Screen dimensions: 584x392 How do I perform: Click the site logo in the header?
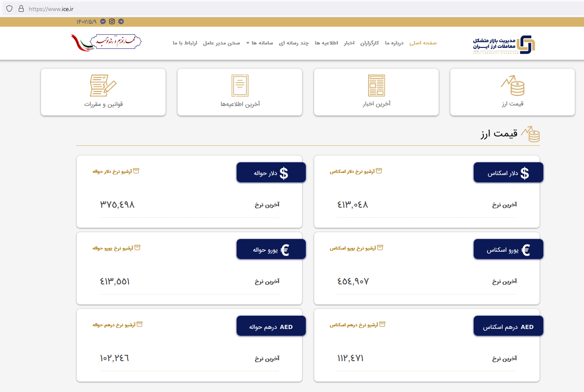point(503,43)
